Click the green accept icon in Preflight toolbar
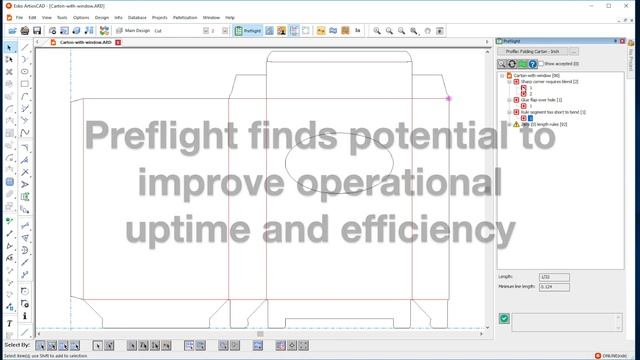 pyautogui.click(x=522, y=64)
